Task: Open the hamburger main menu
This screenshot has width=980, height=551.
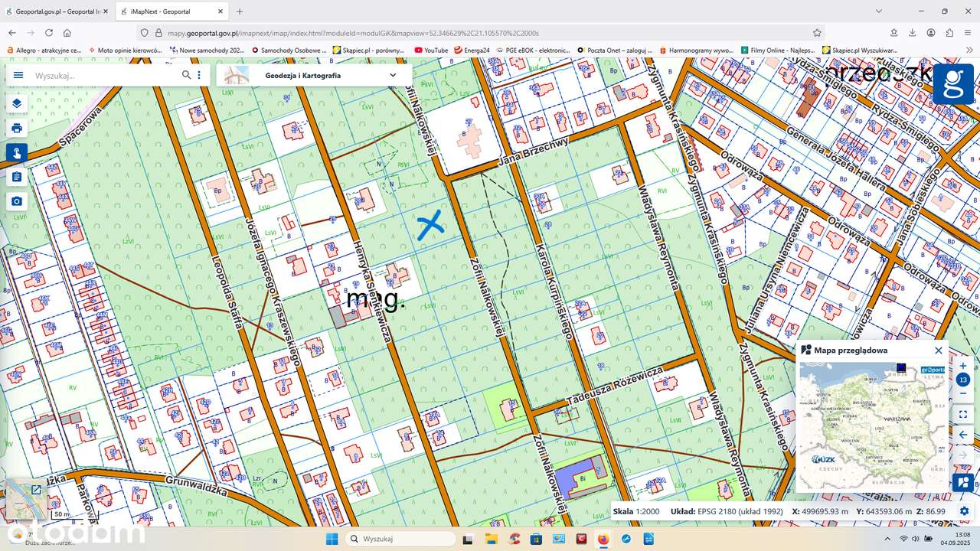Action: coord(18,75)
